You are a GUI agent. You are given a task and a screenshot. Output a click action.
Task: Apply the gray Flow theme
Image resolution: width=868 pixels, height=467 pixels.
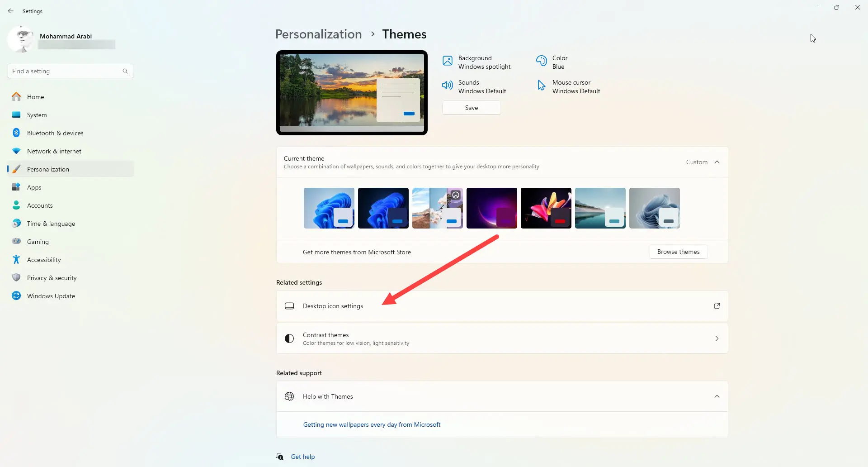click(x=655, y=208)
